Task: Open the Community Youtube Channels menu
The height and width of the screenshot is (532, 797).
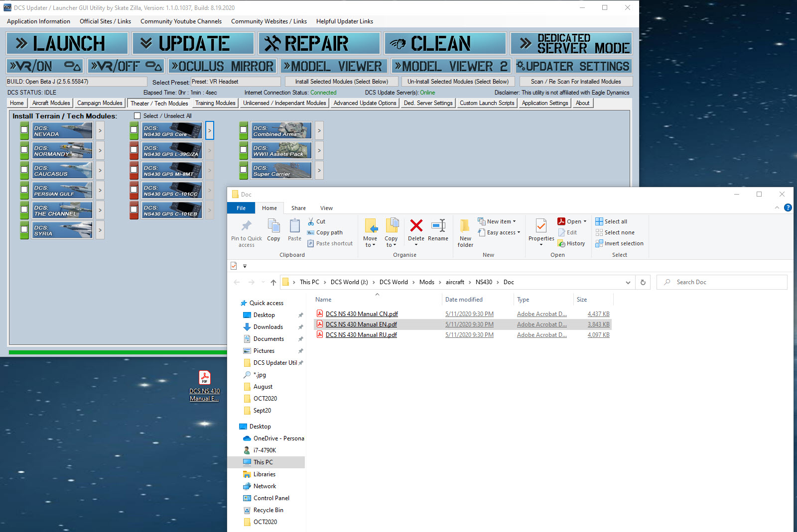Action: point(181,21)
